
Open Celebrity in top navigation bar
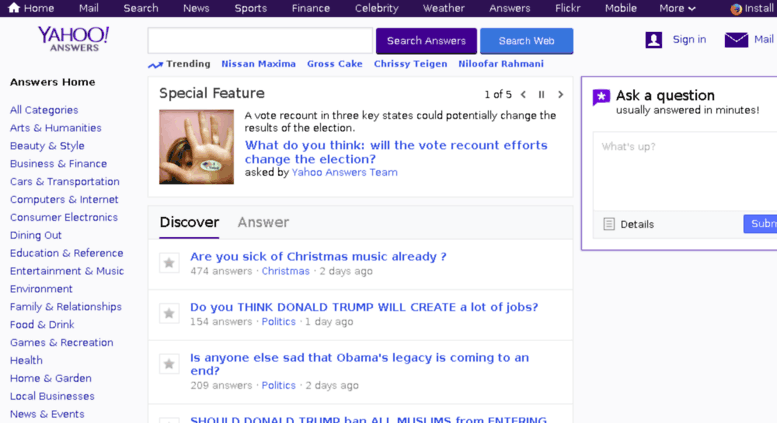(376, 8)
